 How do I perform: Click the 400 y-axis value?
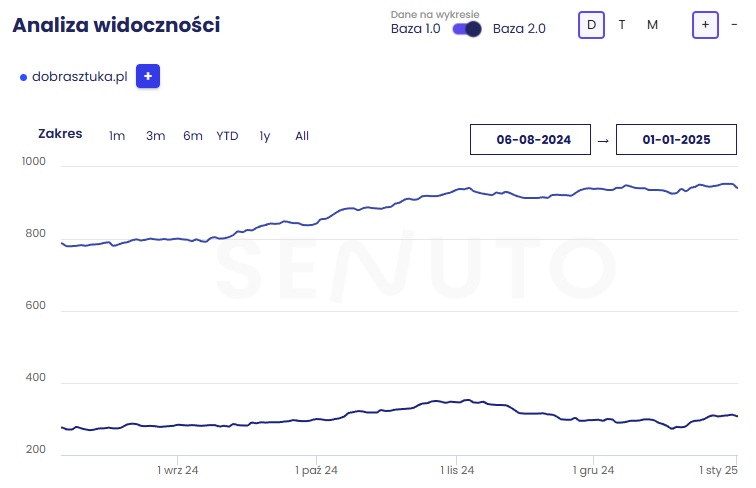(35, 377)
